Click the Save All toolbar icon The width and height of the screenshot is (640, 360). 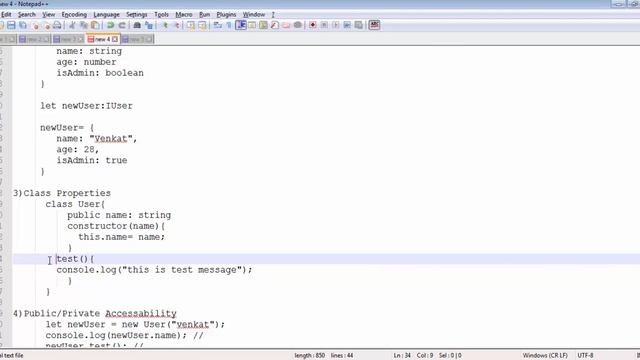[23, 25]
